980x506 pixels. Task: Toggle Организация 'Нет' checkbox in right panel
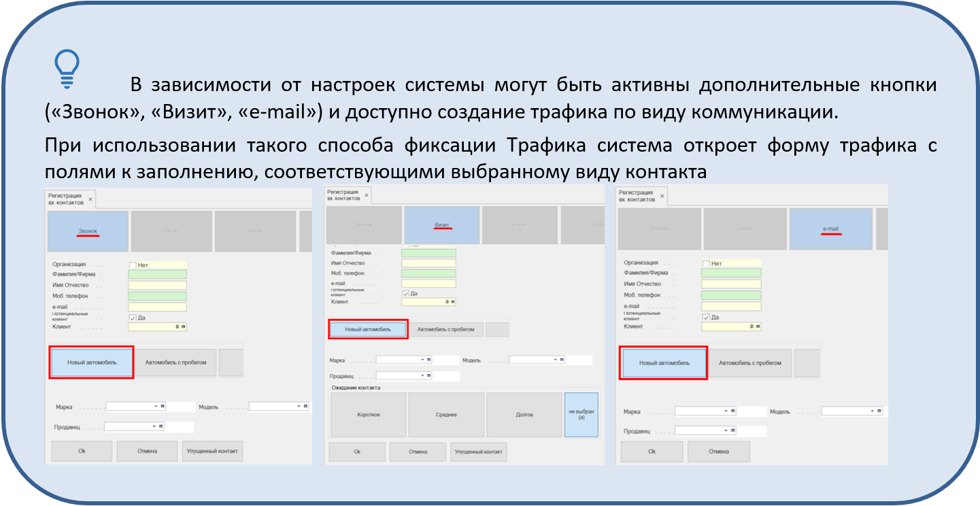(x=706, y=263)
